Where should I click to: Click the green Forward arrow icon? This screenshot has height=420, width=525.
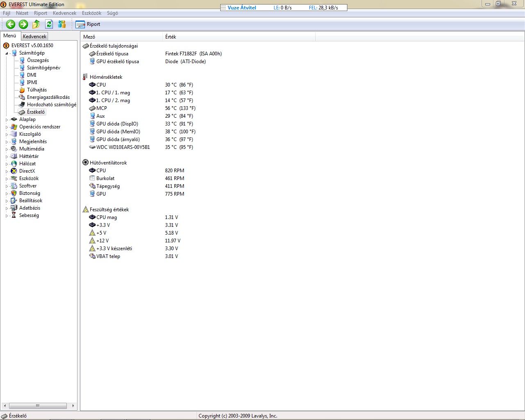(x=23, y=24)
